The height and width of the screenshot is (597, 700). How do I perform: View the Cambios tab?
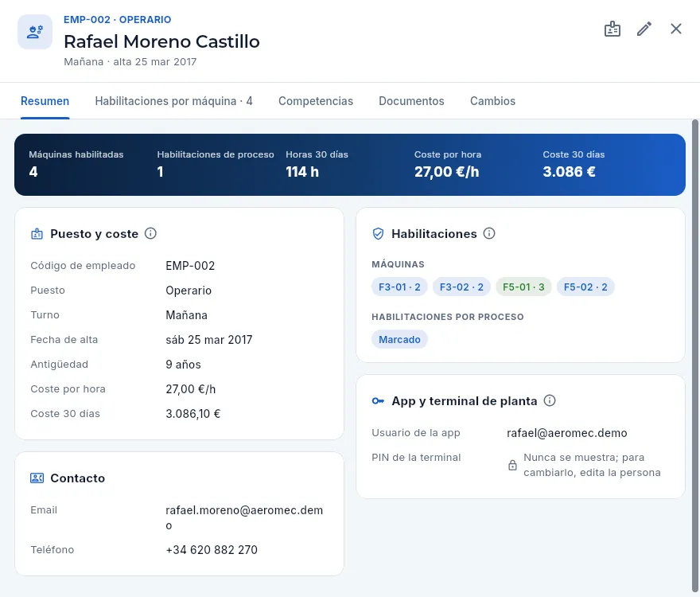click(x=493, y=101)
